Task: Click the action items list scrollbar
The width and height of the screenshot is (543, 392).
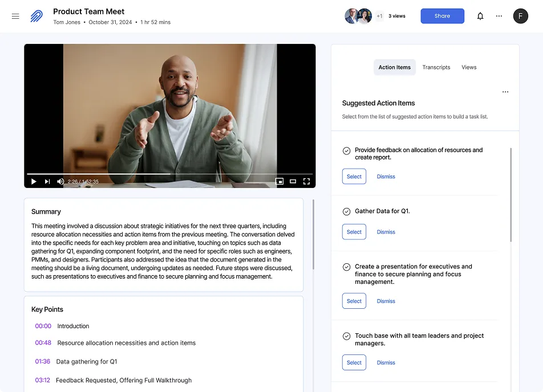Action: tap(511, 195)
